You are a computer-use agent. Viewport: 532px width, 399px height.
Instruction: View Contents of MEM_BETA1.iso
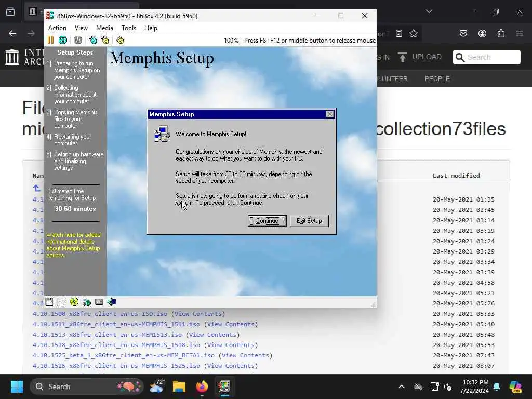(x=245, y=355)
